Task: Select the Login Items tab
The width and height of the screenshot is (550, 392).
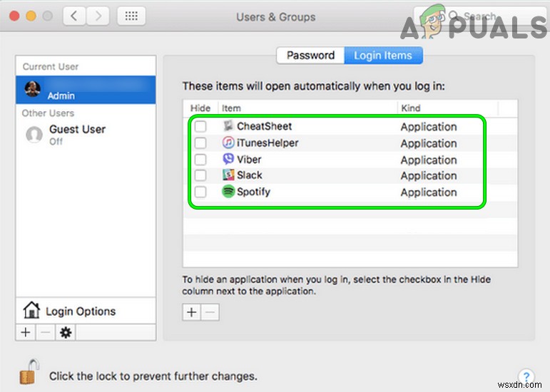Action: (x=383, y=56)
